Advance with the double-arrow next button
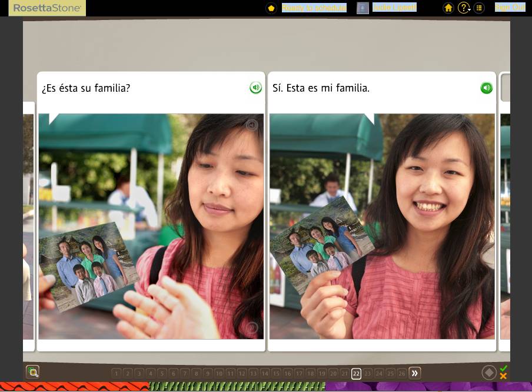 coord(415,373)
